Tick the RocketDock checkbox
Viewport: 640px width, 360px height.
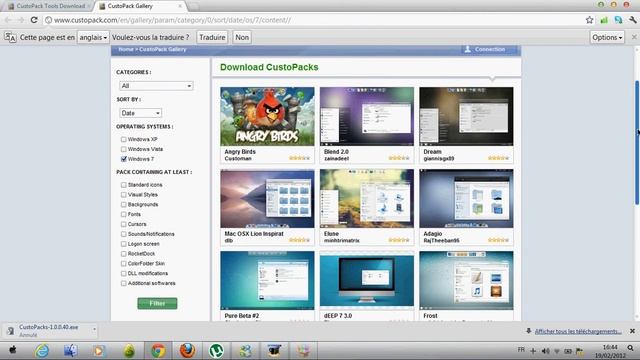click(x=124, y=253)
